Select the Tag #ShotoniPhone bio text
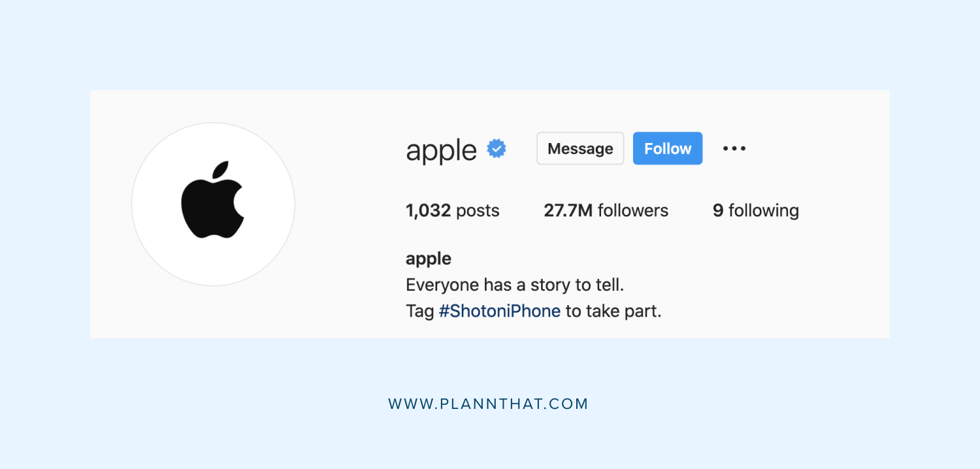Image resolution: width=980 pixels, height=469 pixels. pyautogui.click(x=532, y=310)
